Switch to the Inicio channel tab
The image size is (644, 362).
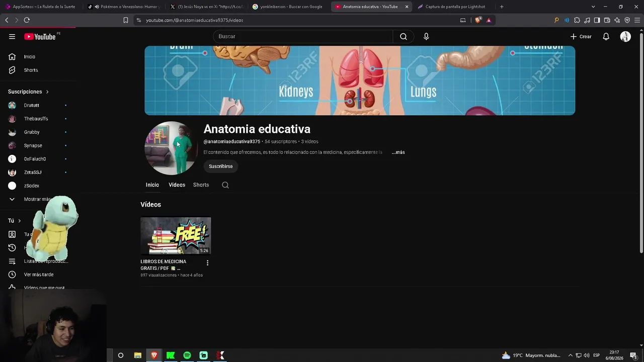(152, 185)
